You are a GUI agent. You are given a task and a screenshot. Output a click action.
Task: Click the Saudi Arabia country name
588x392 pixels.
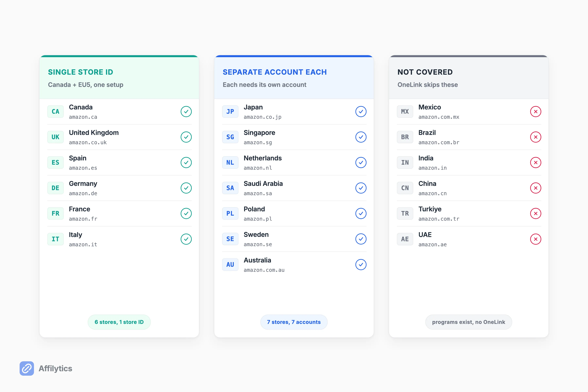click(263, 183)
